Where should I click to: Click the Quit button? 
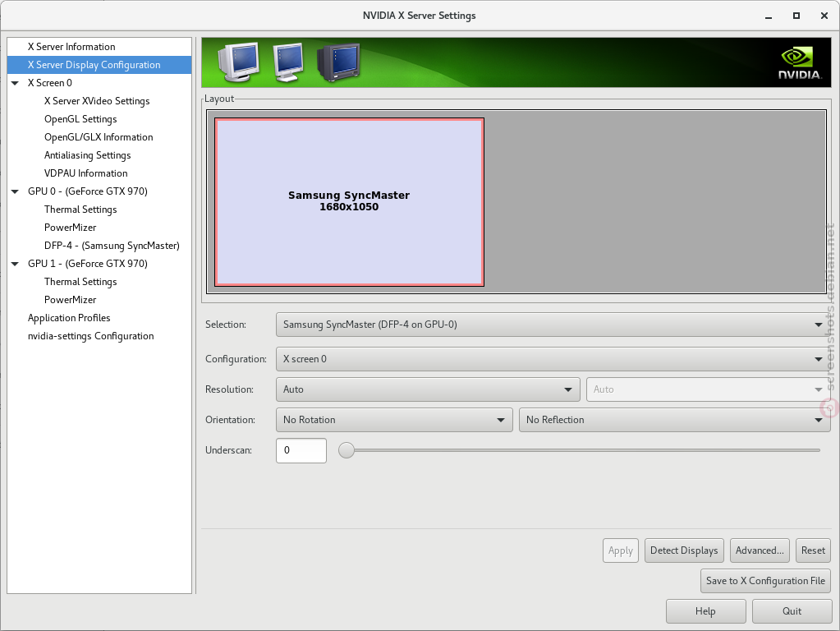click(x=792, y=611)
